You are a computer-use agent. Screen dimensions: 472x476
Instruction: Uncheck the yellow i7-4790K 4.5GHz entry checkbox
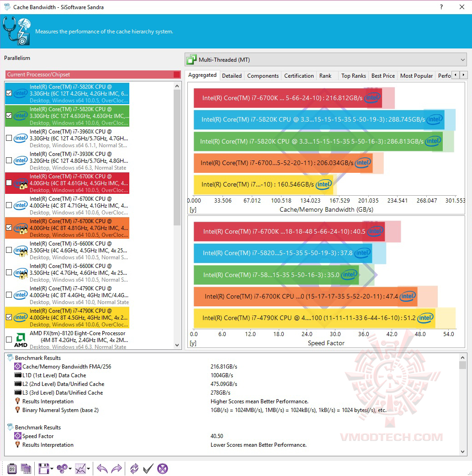click(x=9, y=317)
